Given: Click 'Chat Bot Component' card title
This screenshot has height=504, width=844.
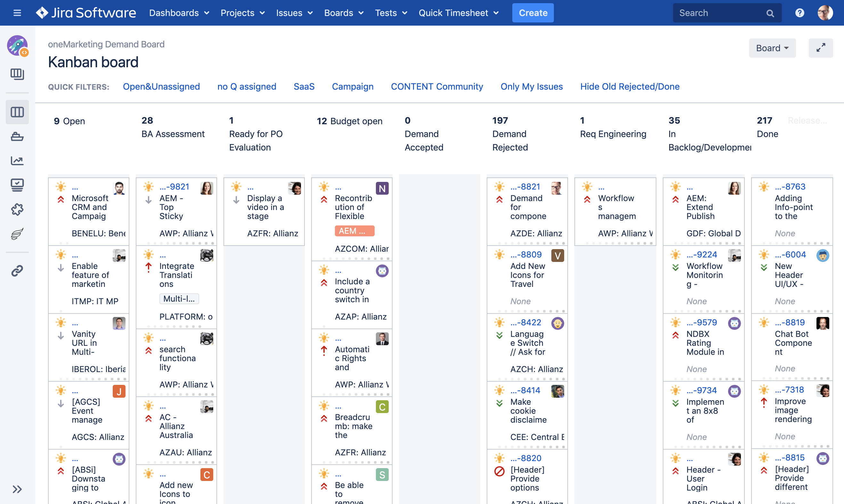Looking at the screenshot, I should [x=793, y=343].
